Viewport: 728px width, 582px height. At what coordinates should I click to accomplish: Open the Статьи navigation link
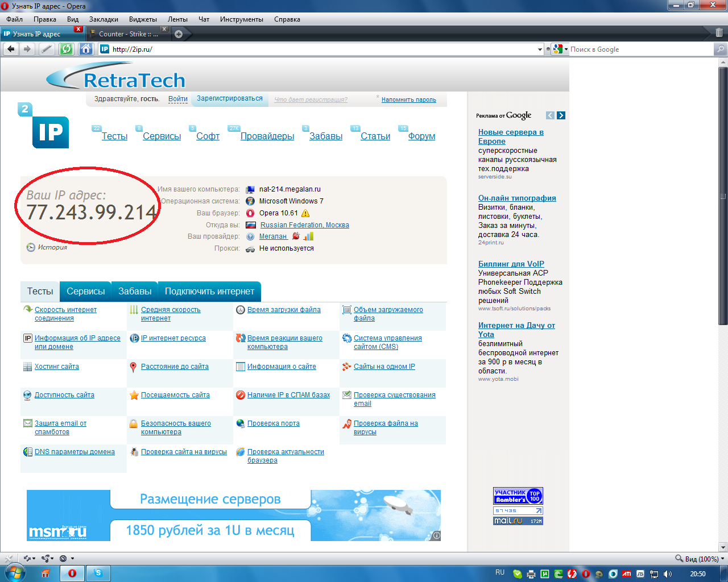(x=375, y=136)
